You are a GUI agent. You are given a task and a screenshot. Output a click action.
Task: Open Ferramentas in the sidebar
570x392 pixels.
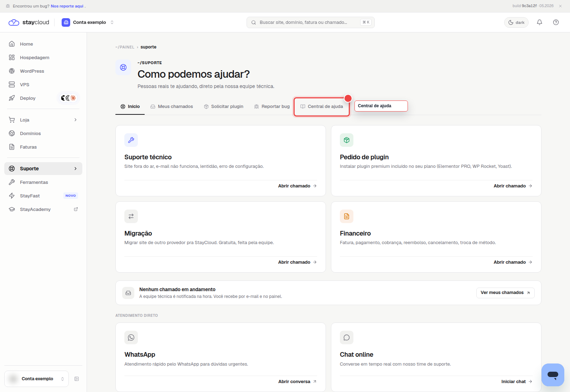click(x=43, y=182)
